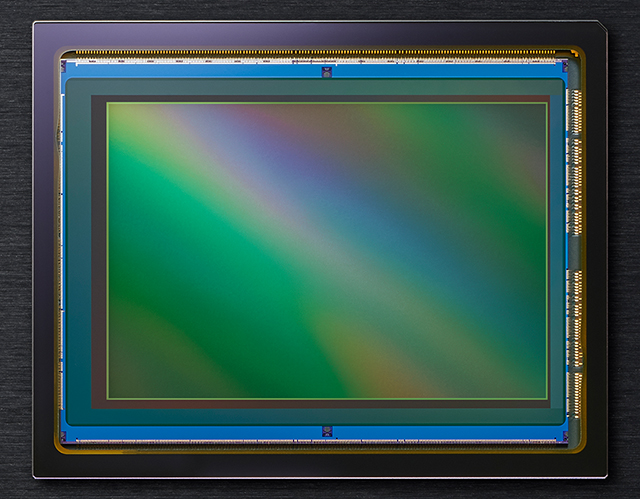Image resolution: width=640 pixels, height=499 pixels.
Task: Click the notched top-right corner of sensor package
Action: (600, 28)
